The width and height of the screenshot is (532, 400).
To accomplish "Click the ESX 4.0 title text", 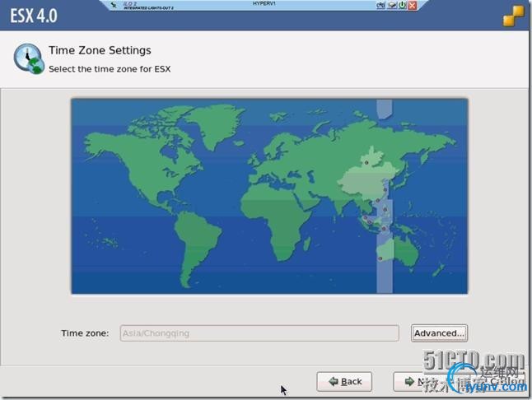I will (34, 16).
